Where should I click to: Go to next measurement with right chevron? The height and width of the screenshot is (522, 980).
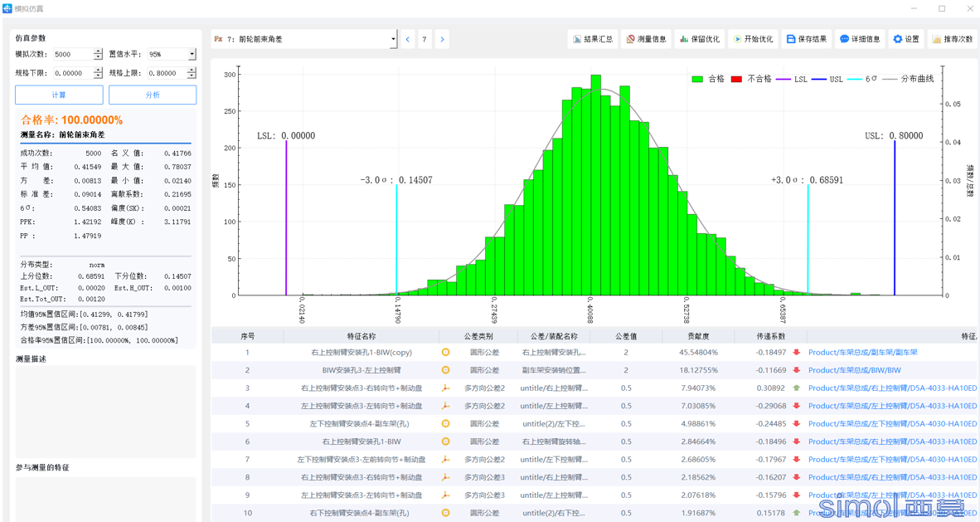pos(442,39)
